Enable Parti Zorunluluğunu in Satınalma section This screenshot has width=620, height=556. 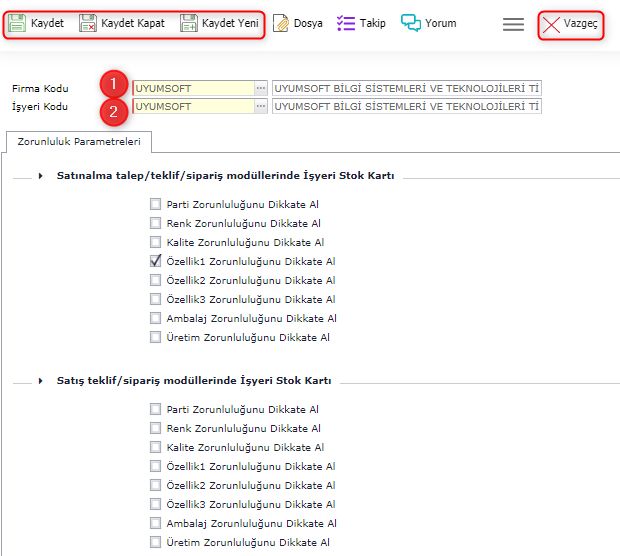[155, 204]
